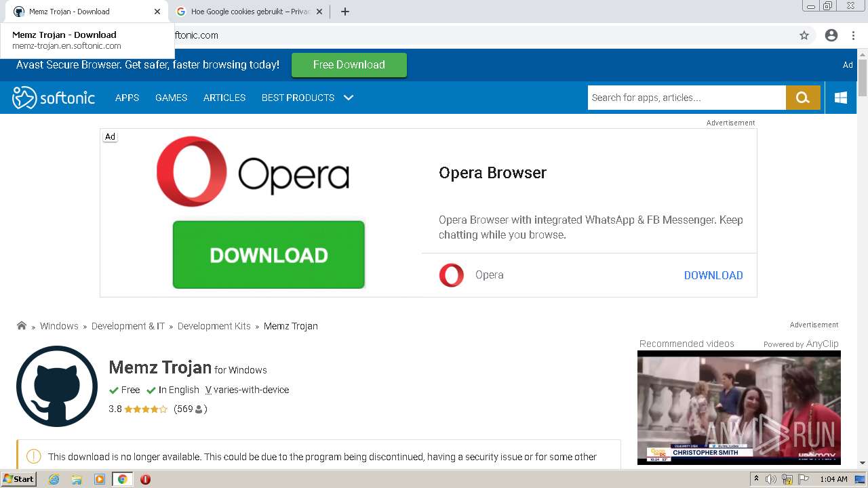
Task: Click the Softonic logo
Action: coord(54,98)
